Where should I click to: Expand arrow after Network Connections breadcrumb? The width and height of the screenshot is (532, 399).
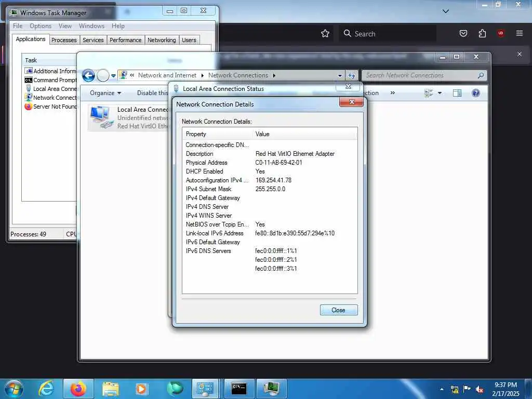coord(274,75)
